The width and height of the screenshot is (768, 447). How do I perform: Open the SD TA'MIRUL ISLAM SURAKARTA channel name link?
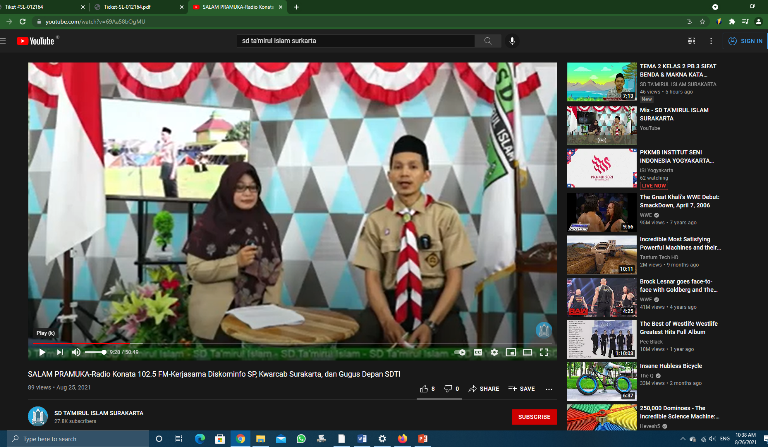point(99,413)
